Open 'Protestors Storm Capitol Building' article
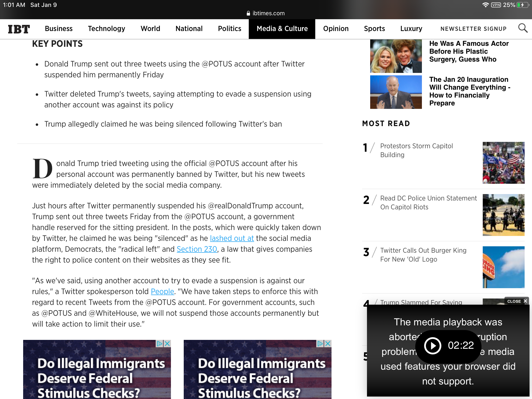This screenshot has width=532, height=399. (x=416, y=150)
